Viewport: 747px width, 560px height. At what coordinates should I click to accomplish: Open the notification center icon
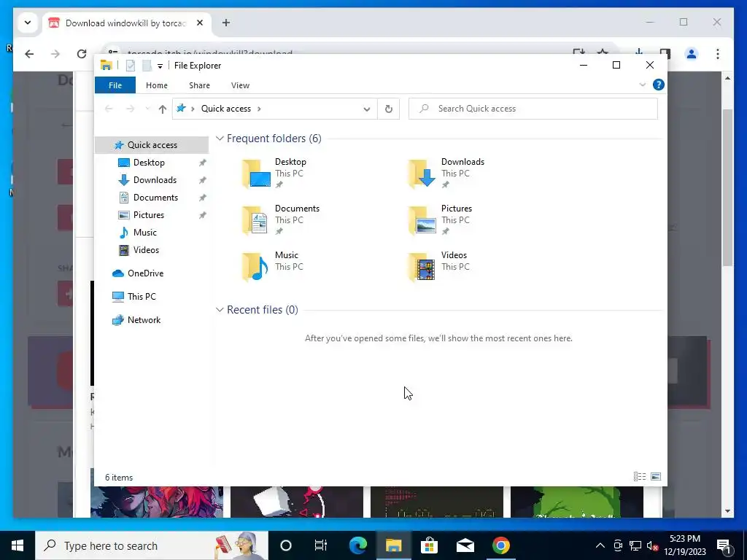(x=724, y=545)
